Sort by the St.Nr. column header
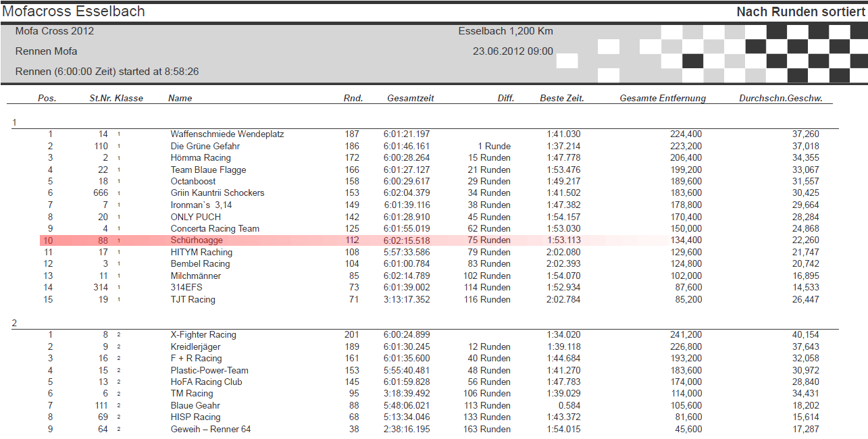868x439 pixels. [x=99, y=98]
